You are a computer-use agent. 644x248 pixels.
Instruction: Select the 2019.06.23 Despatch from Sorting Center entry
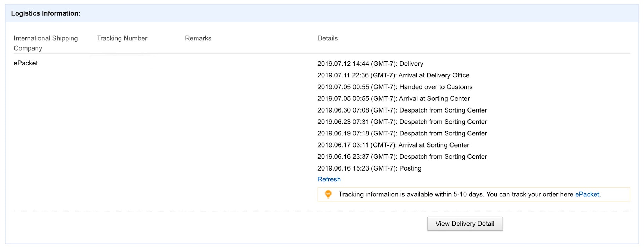[402, 122]
